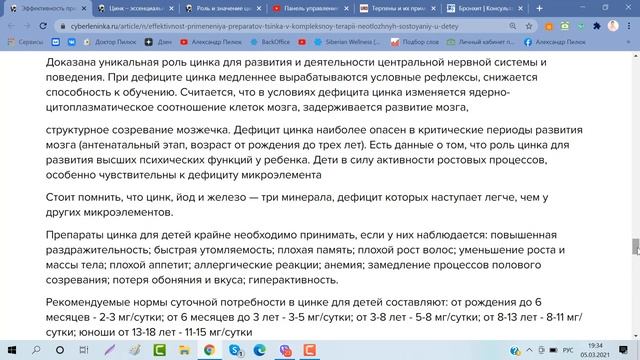
Task: Click the paragraph starting 'Стоит помнить, что цинк'
Action: (297, 204)
